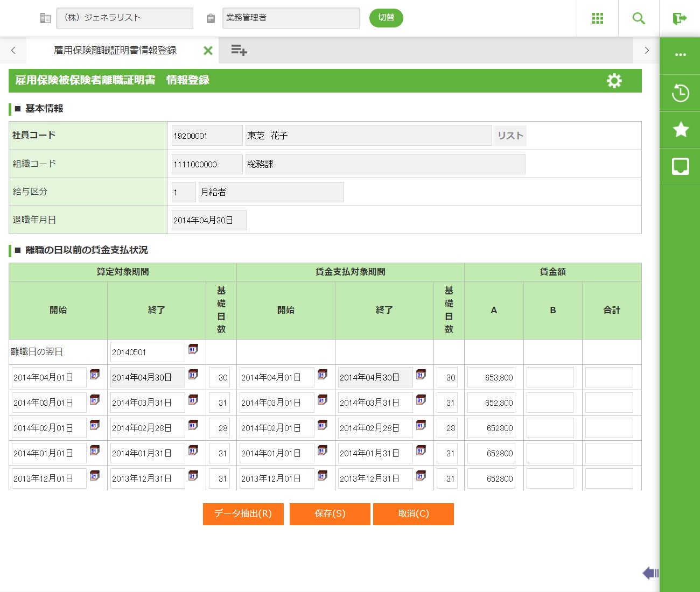Click the データ抽出(R) button
This screenshot has width=700, height=592.
pos(243,514)
